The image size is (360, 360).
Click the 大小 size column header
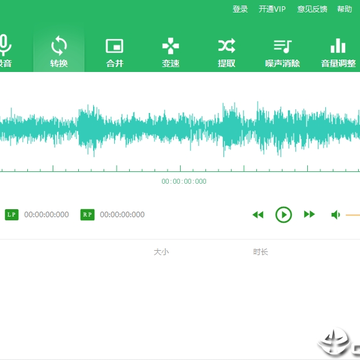161,252
